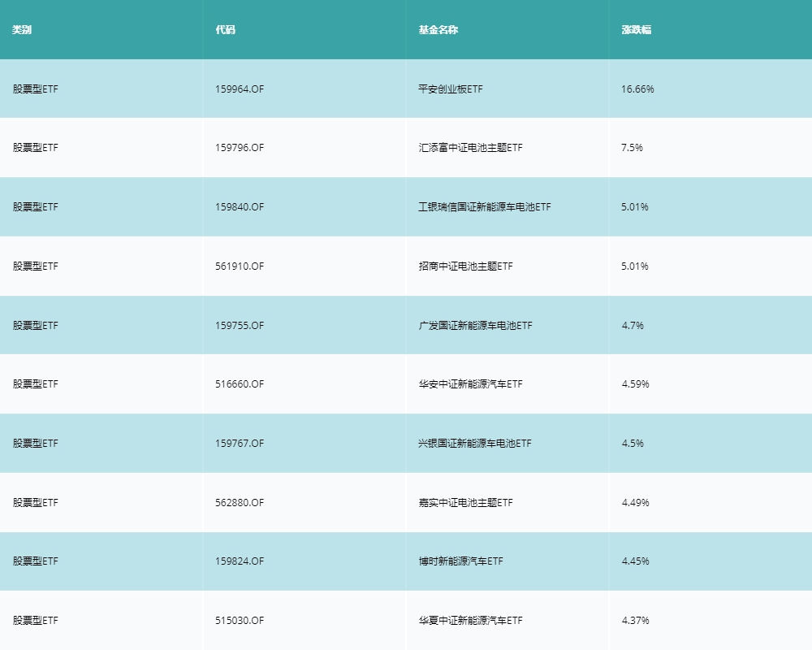Click the 4.45% change value
This screenshot has height=650, width=812.
click(x=635, y=561)
